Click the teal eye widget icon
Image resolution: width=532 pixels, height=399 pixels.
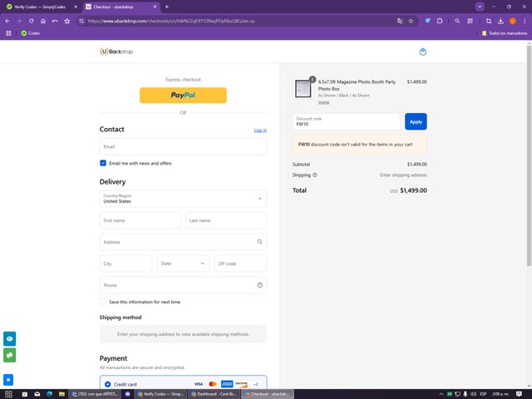click(x=9, y=338)
